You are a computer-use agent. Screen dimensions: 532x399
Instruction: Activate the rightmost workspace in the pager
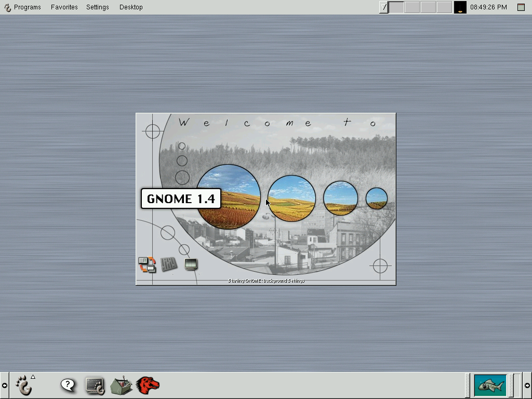[x=444, y=7]
